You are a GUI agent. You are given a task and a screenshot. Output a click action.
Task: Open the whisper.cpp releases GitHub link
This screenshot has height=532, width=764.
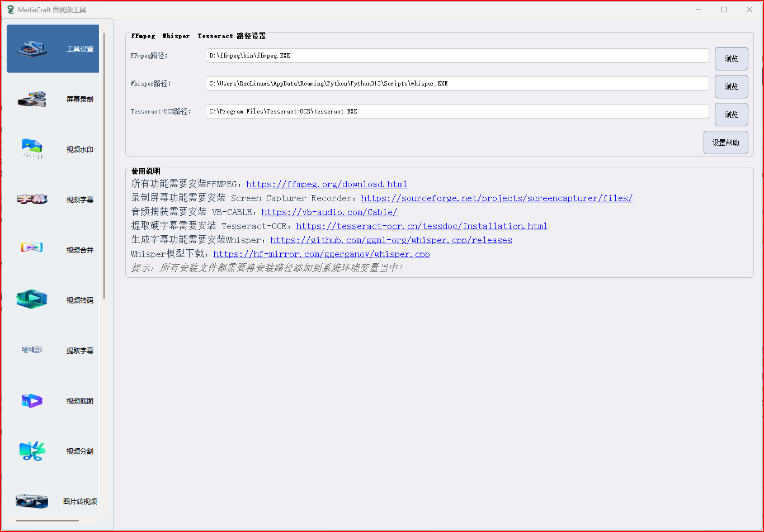click(391, 240)
